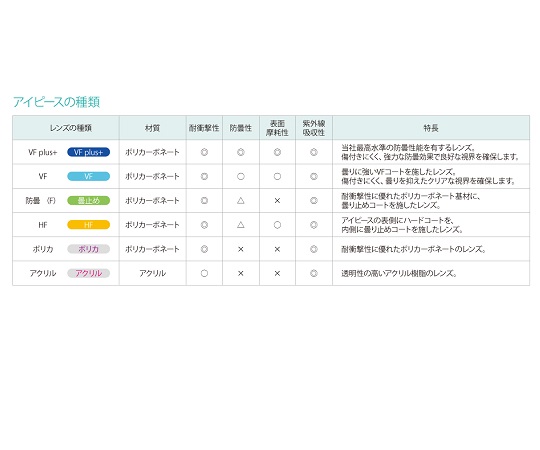Viewport: 540px width, 450px height.
Task: Click the dark blue VF plus+ badge
Action: [89, 152]
